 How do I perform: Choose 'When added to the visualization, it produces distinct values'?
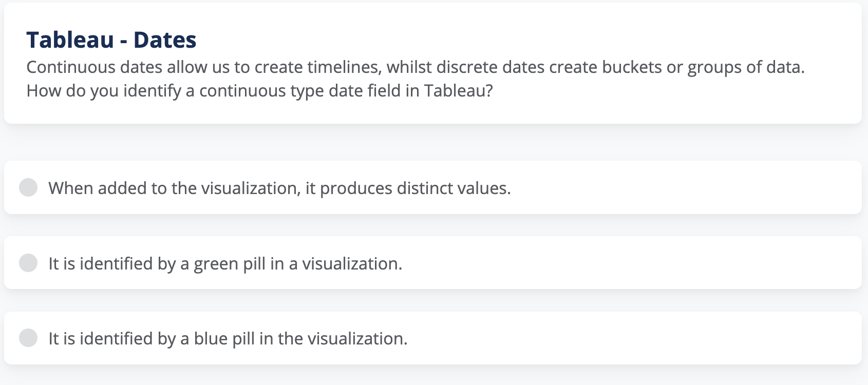pyautogui.click(x=280, y=188)
